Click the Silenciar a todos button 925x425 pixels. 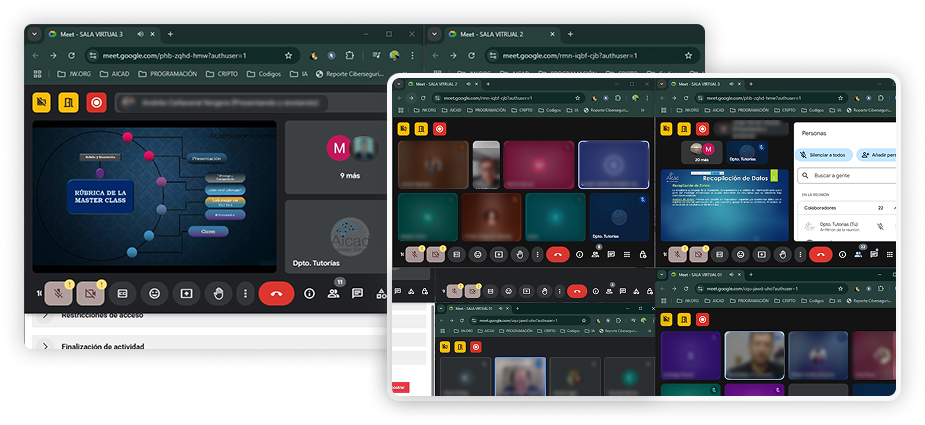coord(824,155)
